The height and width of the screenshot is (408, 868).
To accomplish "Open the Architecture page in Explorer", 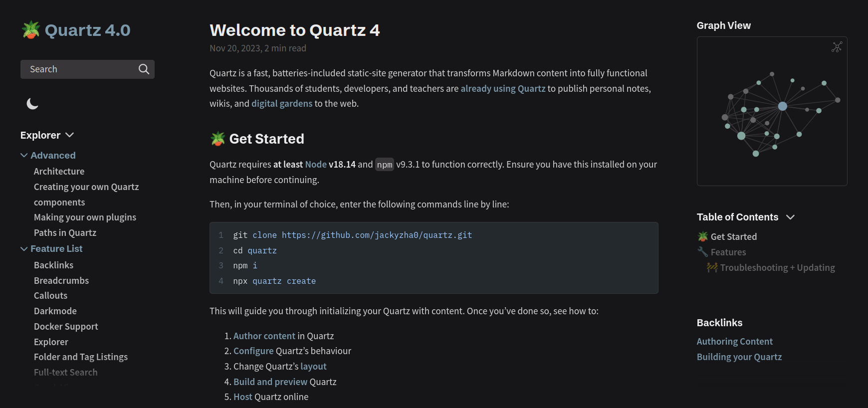I will (59, 171).
